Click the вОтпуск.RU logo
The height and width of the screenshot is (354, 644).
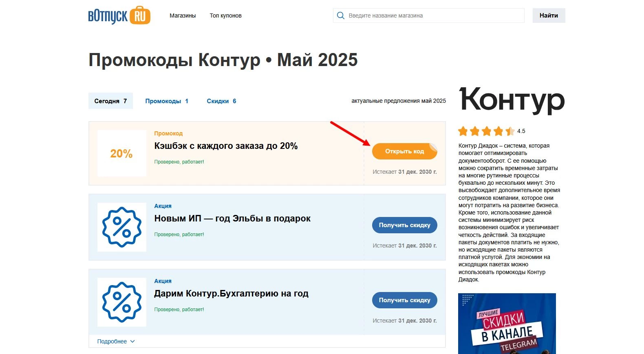[x=119, y=15]
